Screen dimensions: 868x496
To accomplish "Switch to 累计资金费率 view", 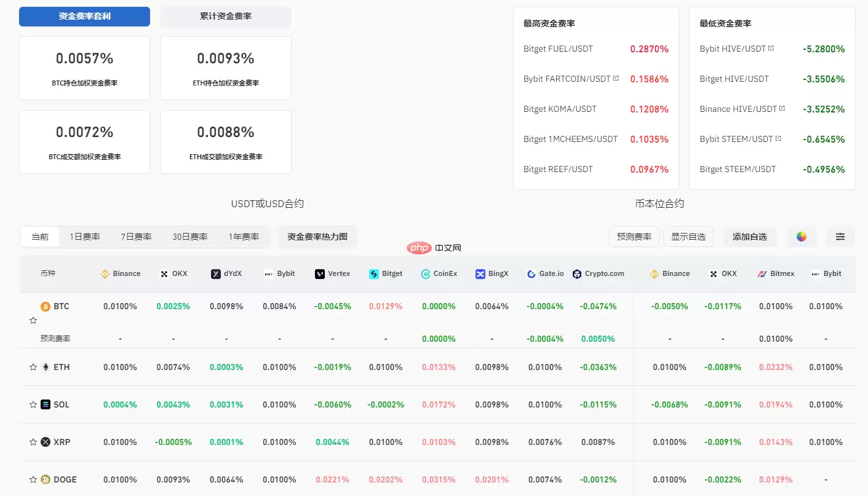I will click(x=225, y=17).
